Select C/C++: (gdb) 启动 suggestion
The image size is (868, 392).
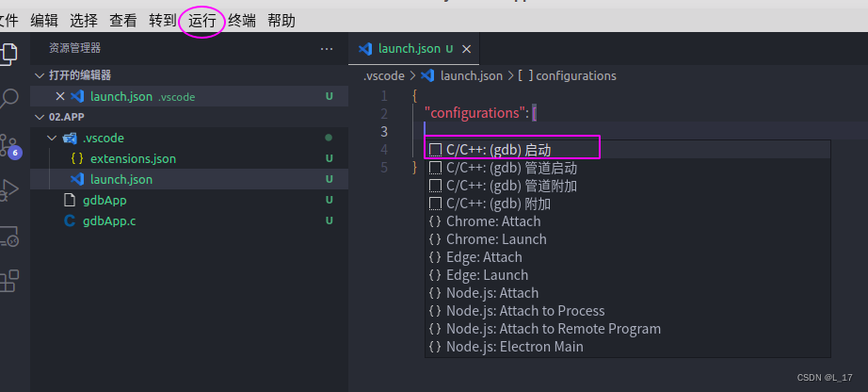(498, 150)
